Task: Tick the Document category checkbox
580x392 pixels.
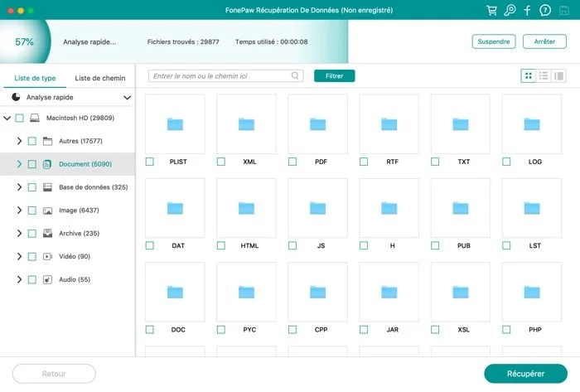Action: [32, 164]
